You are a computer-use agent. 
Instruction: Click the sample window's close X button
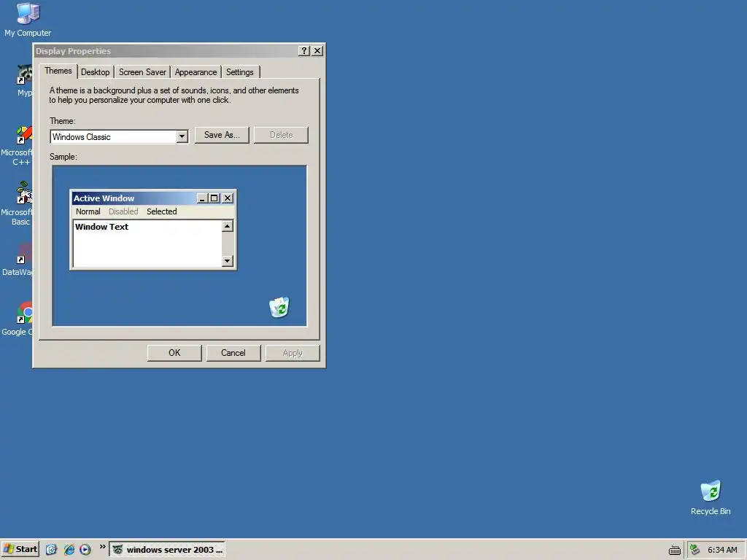click(x=228, y=198)
